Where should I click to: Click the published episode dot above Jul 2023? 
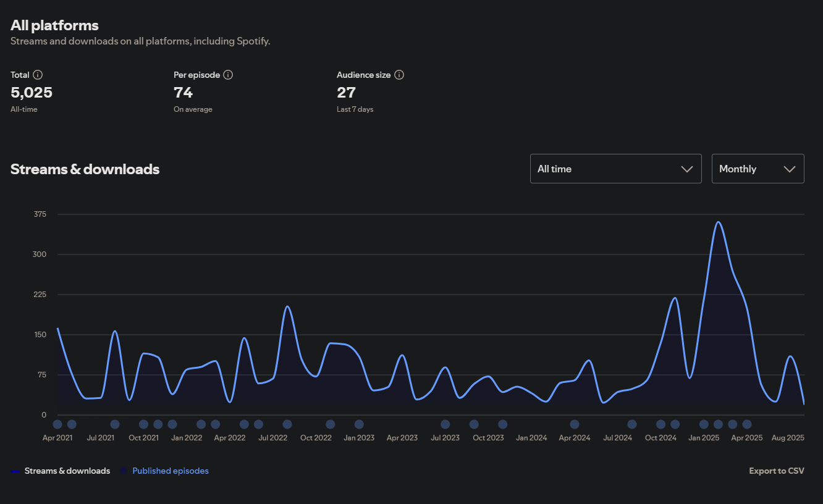pyautogui.click(x=445, y=424)
